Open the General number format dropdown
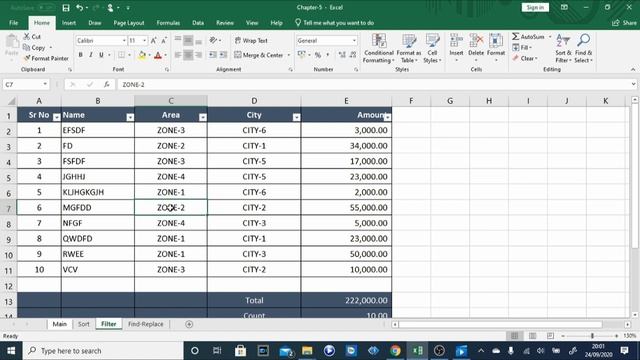 coord(354,40)
